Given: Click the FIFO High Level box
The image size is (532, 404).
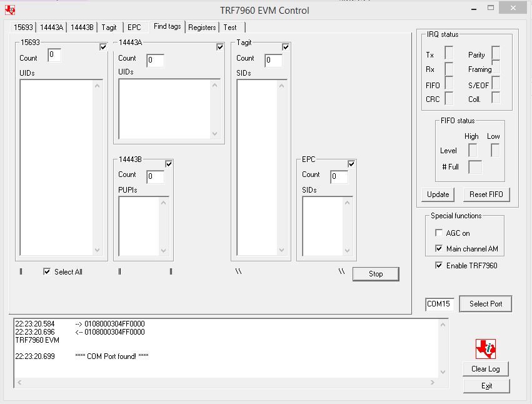Looking at the screenshot, I should coord(472,150).
